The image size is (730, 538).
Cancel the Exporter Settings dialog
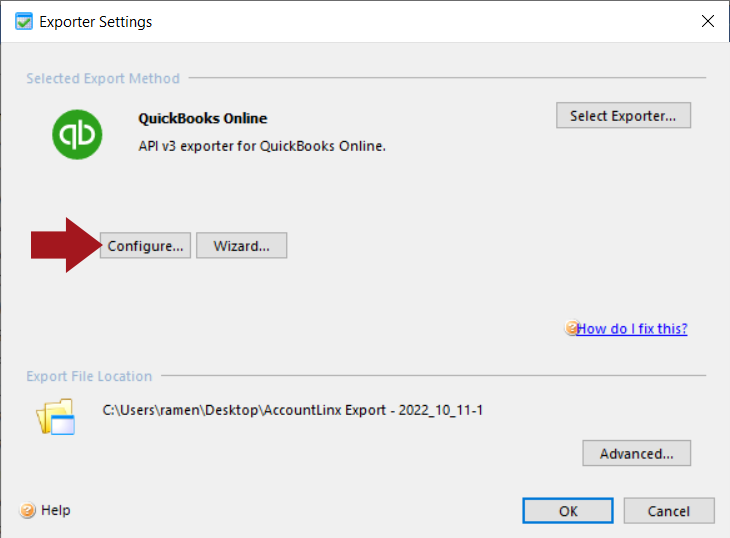[669, 511]
